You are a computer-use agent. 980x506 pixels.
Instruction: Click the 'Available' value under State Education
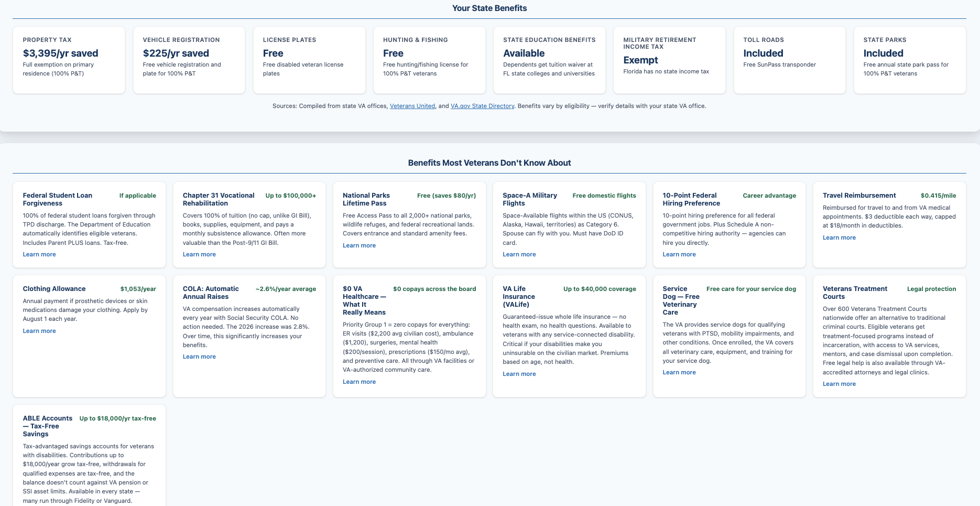[x=524, y=53]
